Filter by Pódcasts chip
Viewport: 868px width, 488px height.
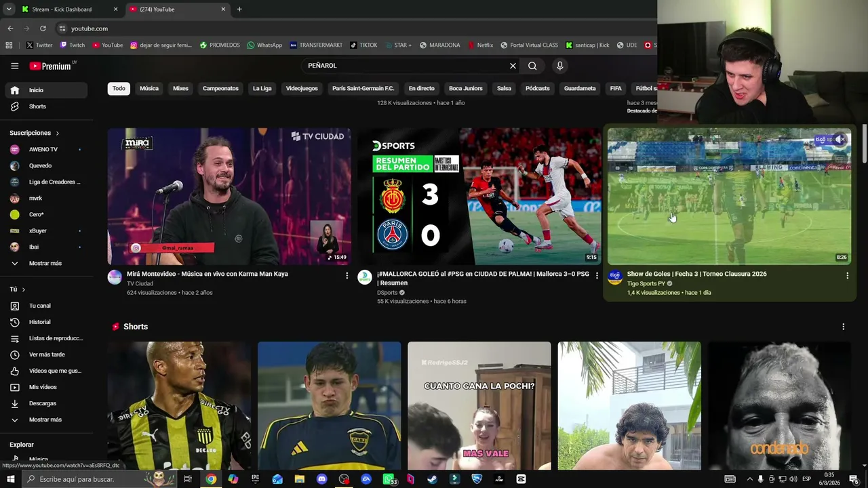coord(537,89)
